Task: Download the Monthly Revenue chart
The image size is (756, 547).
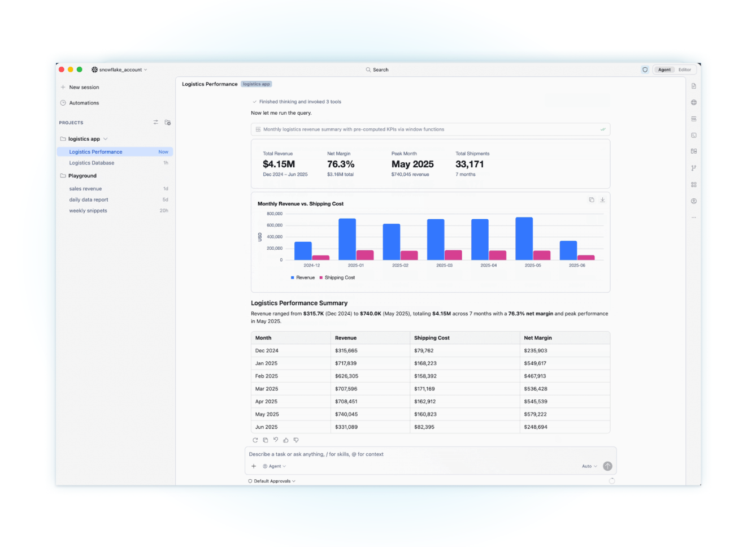Action: [x=602, y=199]
